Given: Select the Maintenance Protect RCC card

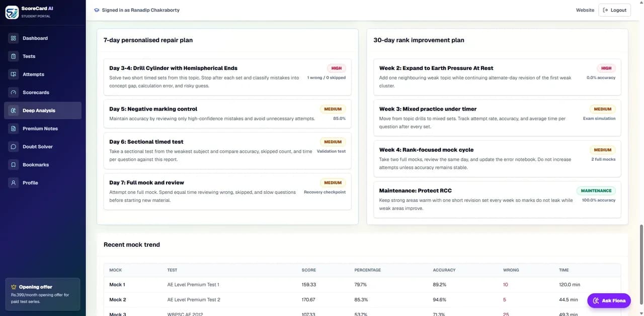Looking at the screenshot, I should (497, 199).
